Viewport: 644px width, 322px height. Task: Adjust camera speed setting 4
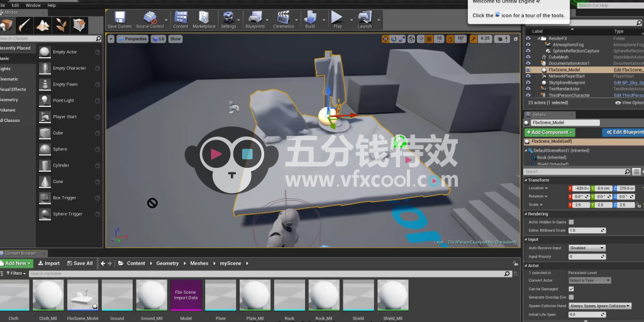[502, 39]
